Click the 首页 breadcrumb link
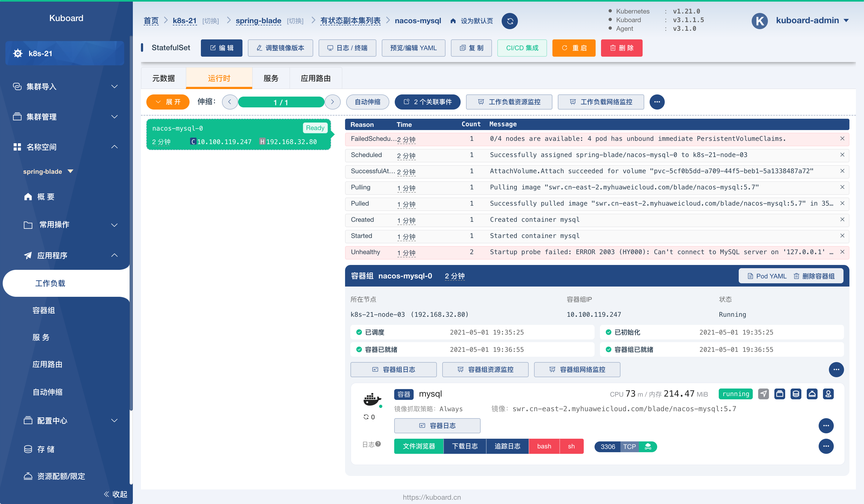The image size is (864, 504). point(151,21)
